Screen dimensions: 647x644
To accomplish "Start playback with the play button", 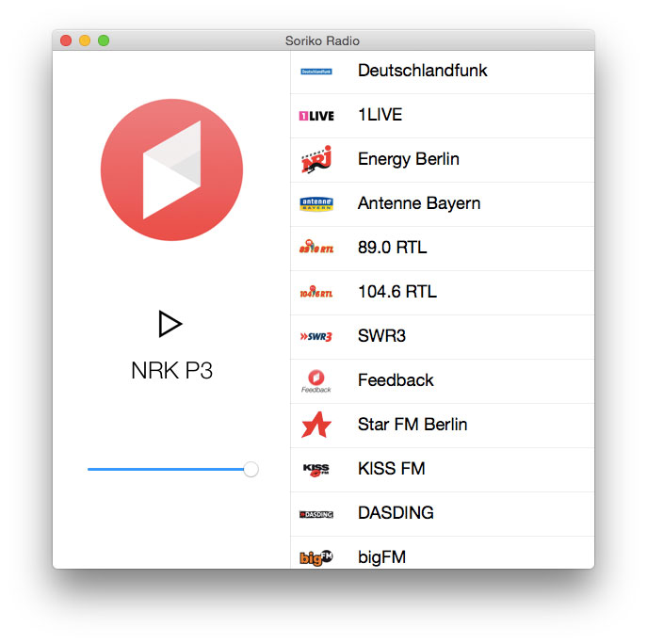I will [170, 324].
